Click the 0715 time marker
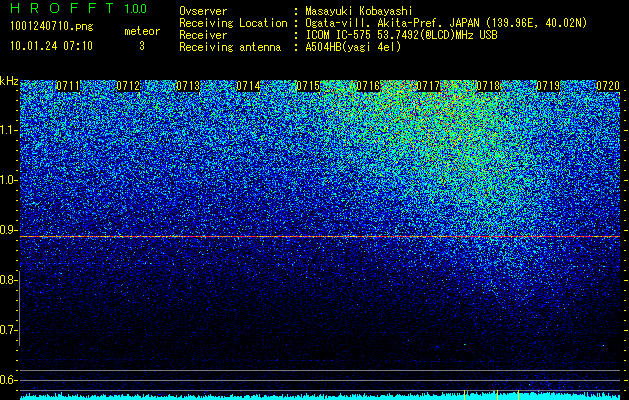Viewport: 629px width, 400px height. tap(308, 86)
